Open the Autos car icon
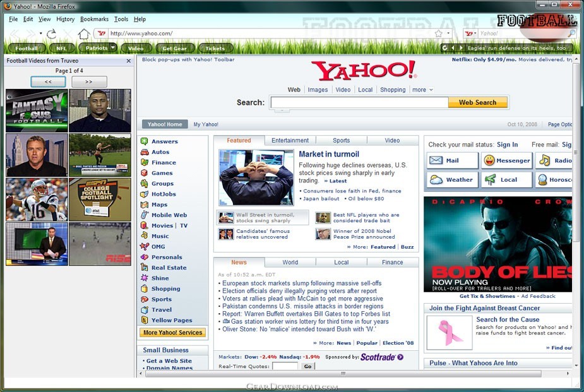Screen dimensions: 584x392 click(145, 152)
